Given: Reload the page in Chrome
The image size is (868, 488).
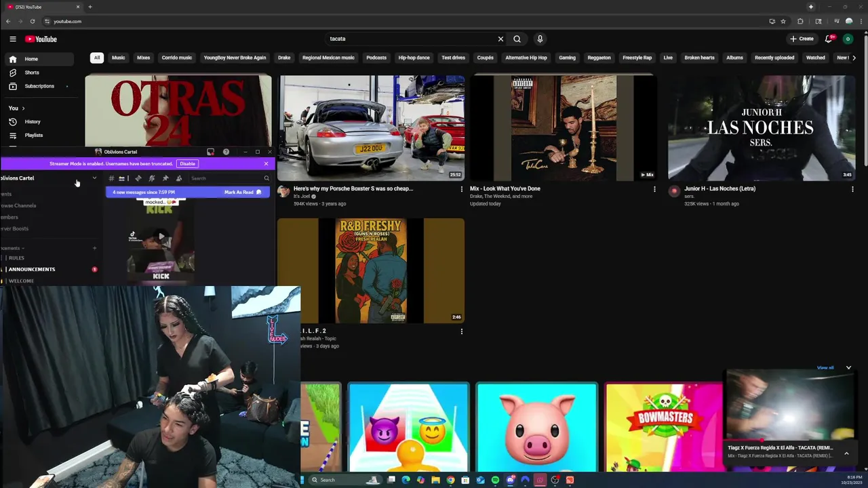Looking at the screenshot, I should 32,21.
